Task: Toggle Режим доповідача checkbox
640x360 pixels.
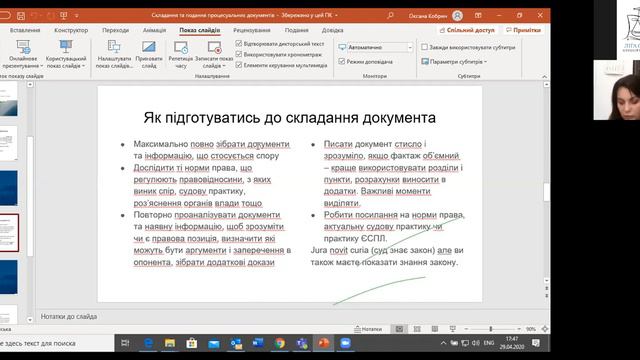Action: [342, 62]
